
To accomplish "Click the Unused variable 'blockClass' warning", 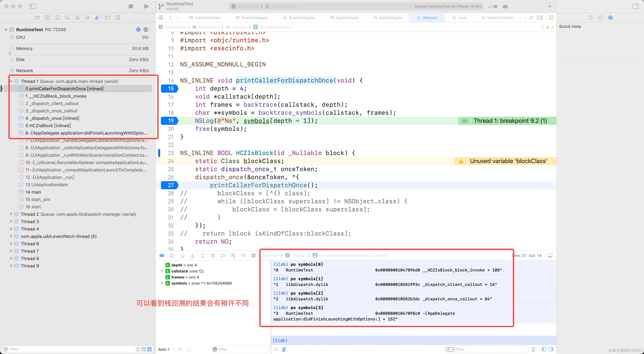I will coord(505,161).
